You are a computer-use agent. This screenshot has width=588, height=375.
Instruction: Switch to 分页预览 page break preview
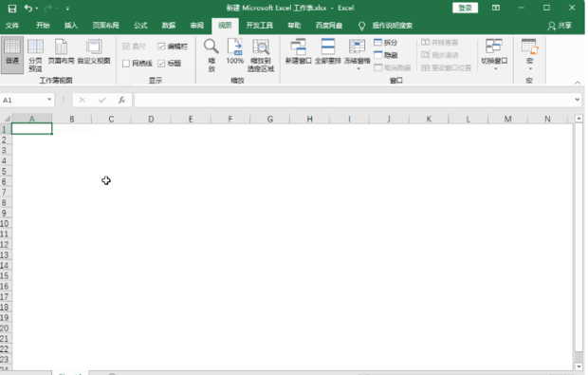[x=35, y=55]
